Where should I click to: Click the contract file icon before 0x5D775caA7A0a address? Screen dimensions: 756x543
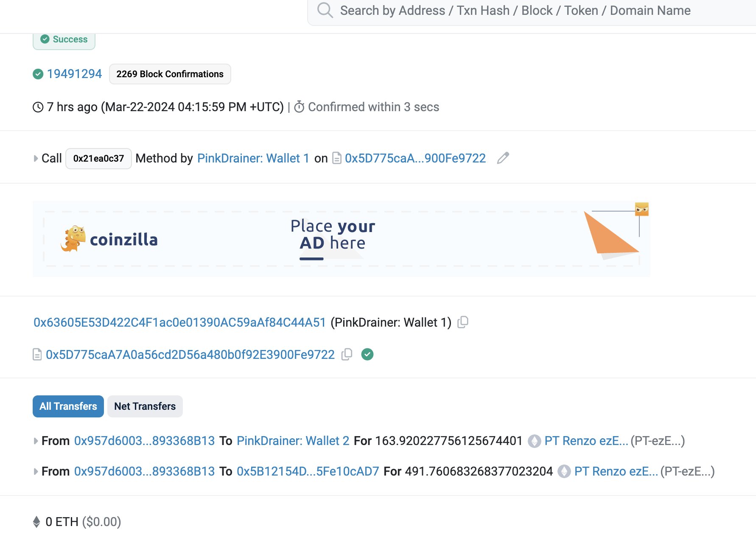(x=37, y=354)
